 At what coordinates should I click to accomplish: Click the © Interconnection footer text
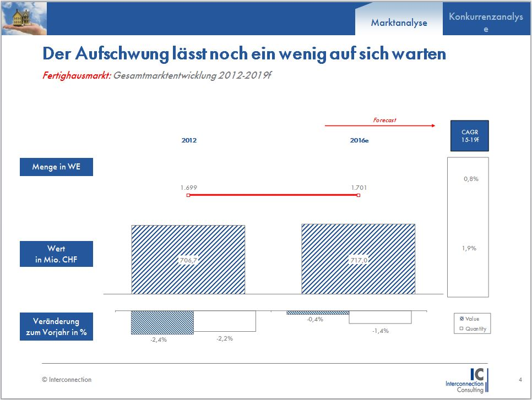pyautogui.click(x=67, y=380)
